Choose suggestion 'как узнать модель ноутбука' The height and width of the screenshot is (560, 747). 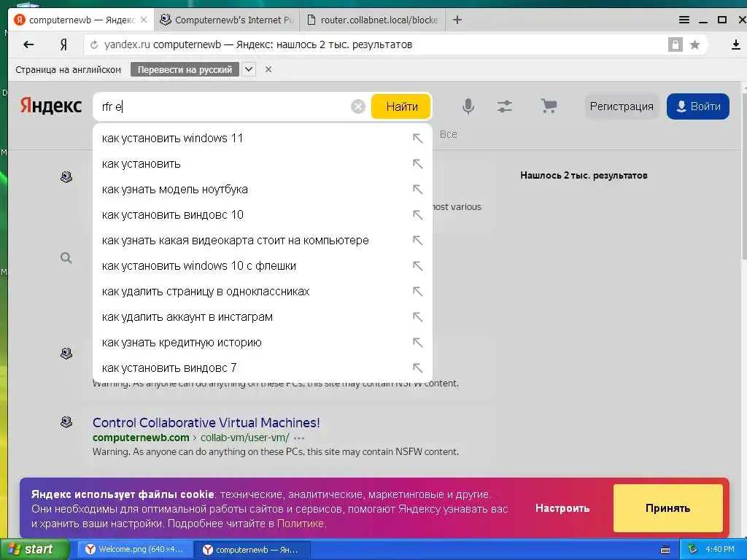[x=263, y=189]
